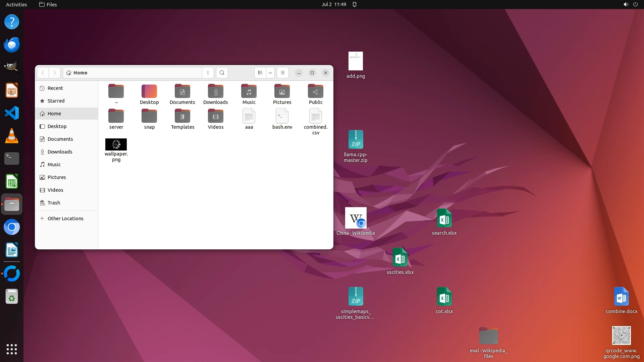This screenshot has height=362, width=644.
Task: Toggle the list view icon
Action: (x=260, y=73)
